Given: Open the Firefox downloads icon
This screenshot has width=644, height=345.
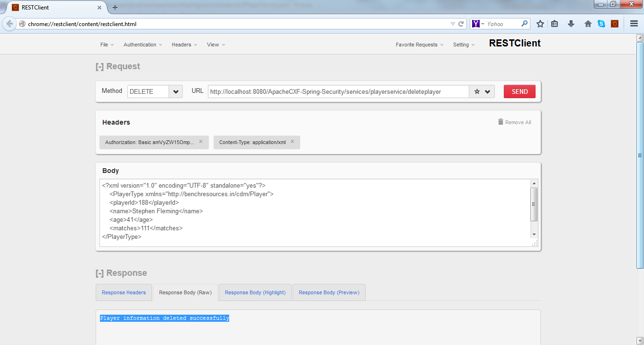Looking at the screenshot, I should coord(571,23).
